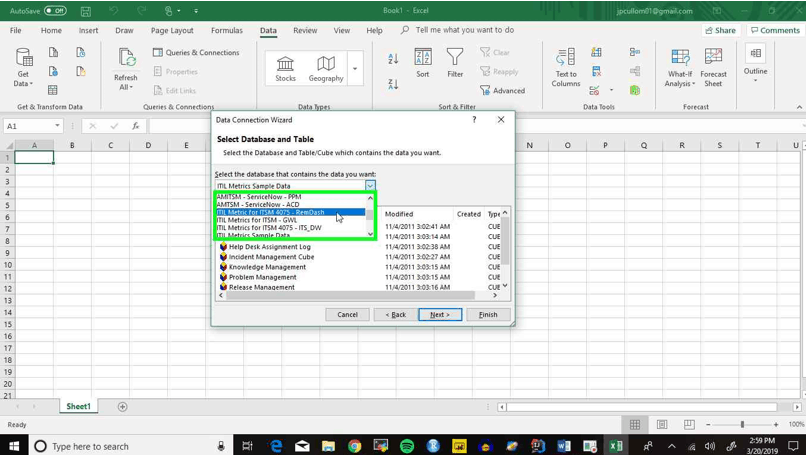
Task: Click Cancel in the wizard
Action: point(347,314)
